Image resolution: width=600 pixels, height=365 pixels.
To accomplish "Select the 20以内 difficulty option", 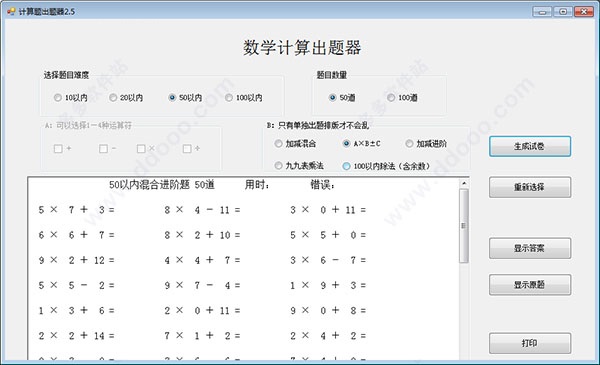I will point(113,98).
